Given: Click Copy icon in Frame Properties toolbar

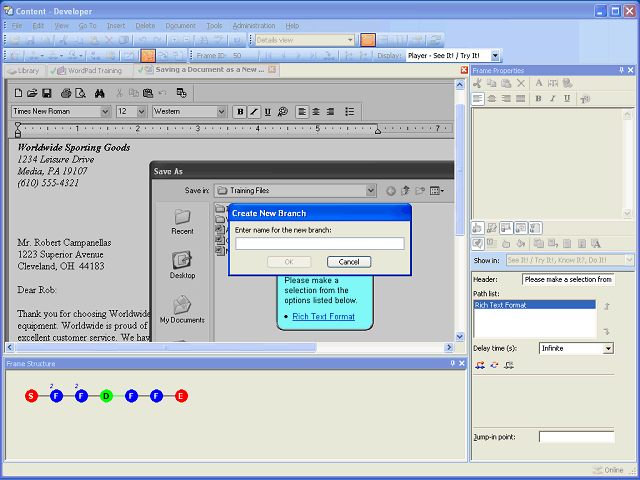Looking at the screenshot, I should 491,83.
